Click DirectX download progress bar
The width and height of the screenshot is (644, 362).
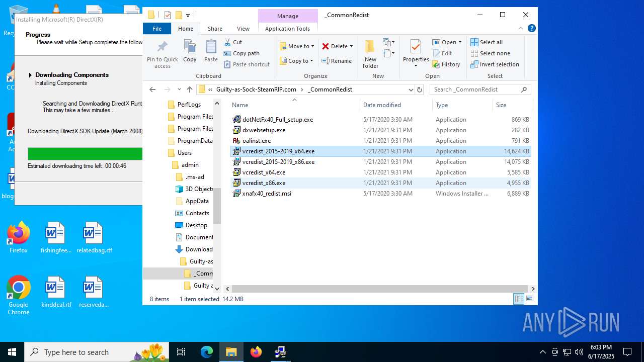click(85, 154)
